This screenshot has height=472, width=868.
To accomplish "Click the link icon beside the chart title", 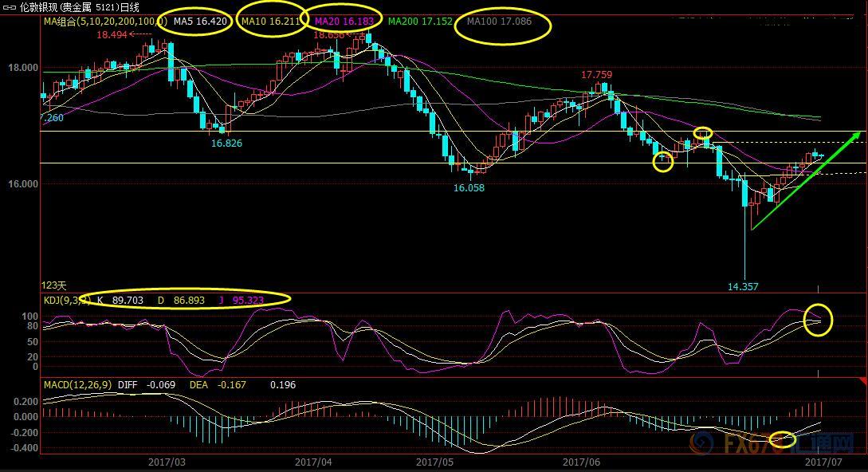I will pos(9,7).
